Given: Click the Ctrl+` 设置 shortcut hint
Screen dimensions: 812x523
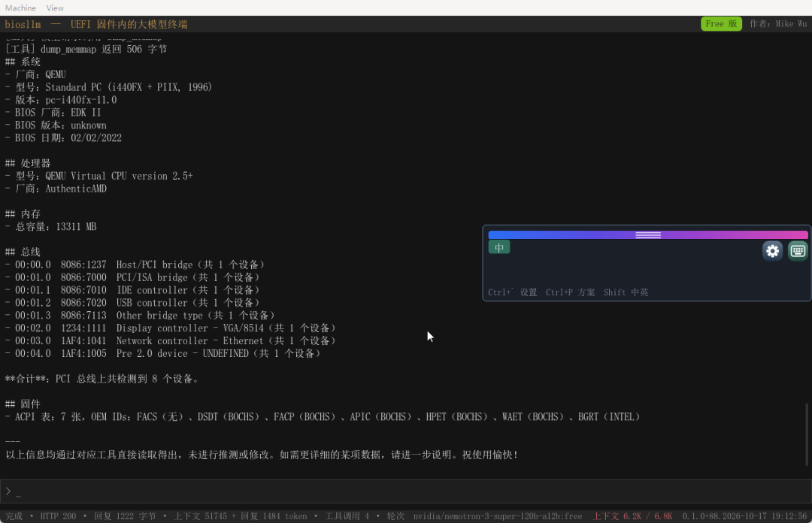Looking at the screenshot, I should (x=512, y=292).
